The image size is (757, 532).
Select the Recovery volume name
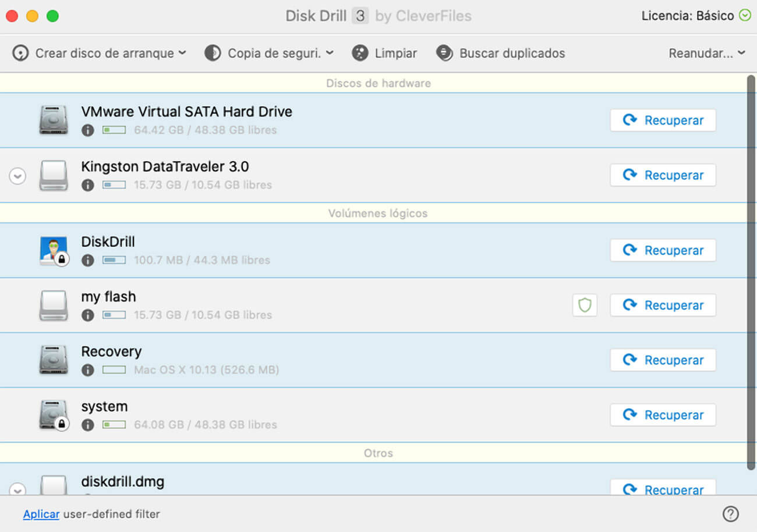[111, 352]
